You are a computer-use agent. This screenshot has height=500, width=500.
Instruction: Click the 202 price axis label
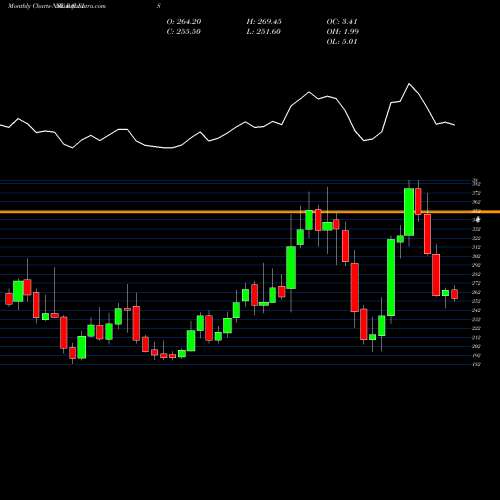[x=477, y=346]
